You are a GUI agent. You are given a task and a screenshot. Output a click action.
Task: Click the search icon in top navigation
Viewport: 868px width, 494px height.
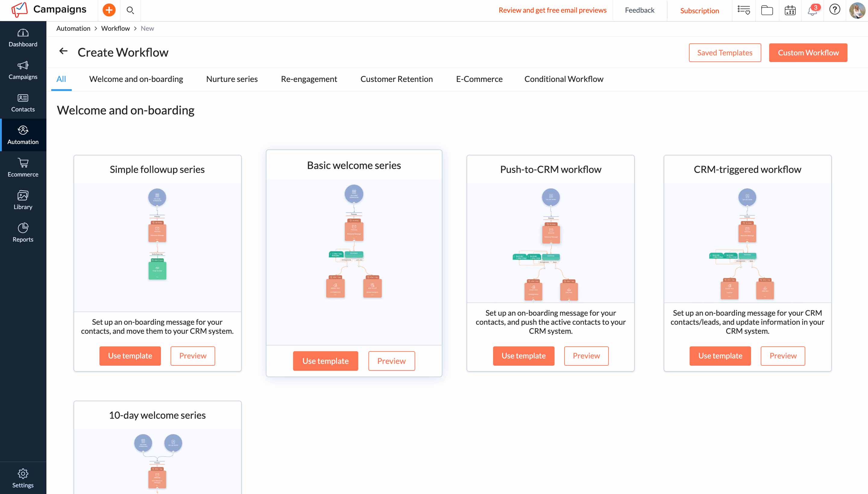click(130, 10)
